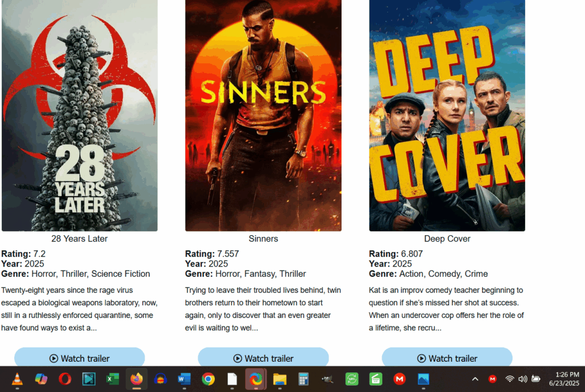Open the blank document icon in taskbar
This screenshot has width=585, height=392.
coord(232,379)
